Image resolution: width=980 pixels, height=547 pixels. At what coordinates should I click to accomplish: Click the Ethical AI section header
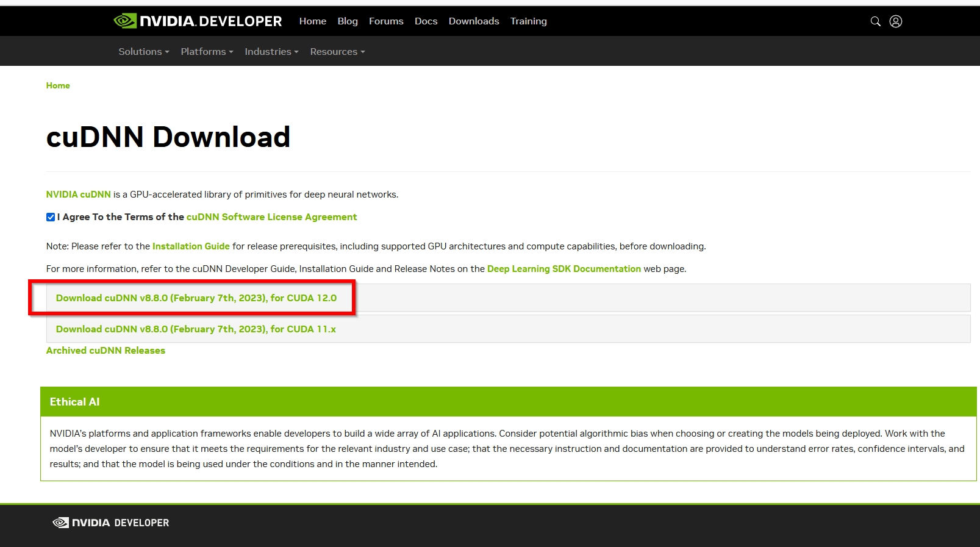509,402
